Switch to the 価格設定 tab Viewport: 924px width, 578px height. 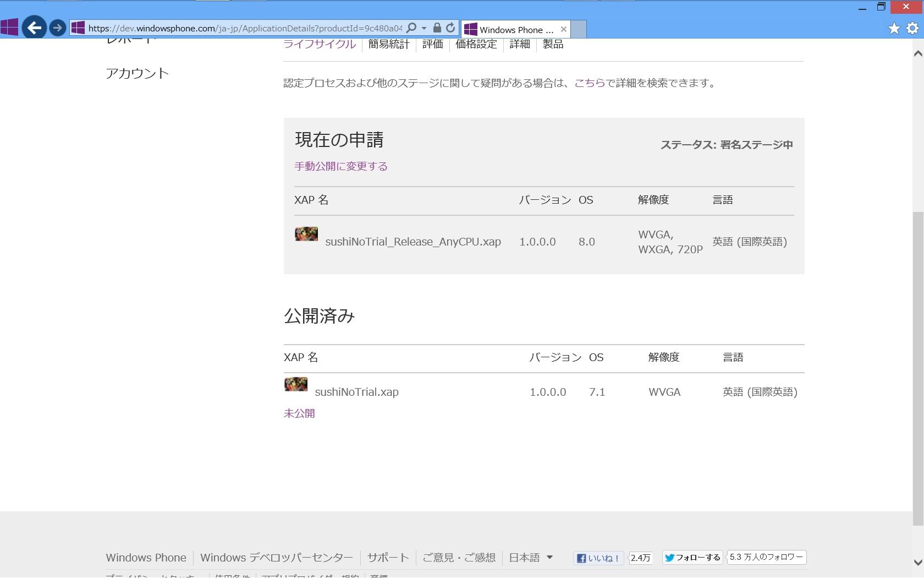(x=476, y=44)
